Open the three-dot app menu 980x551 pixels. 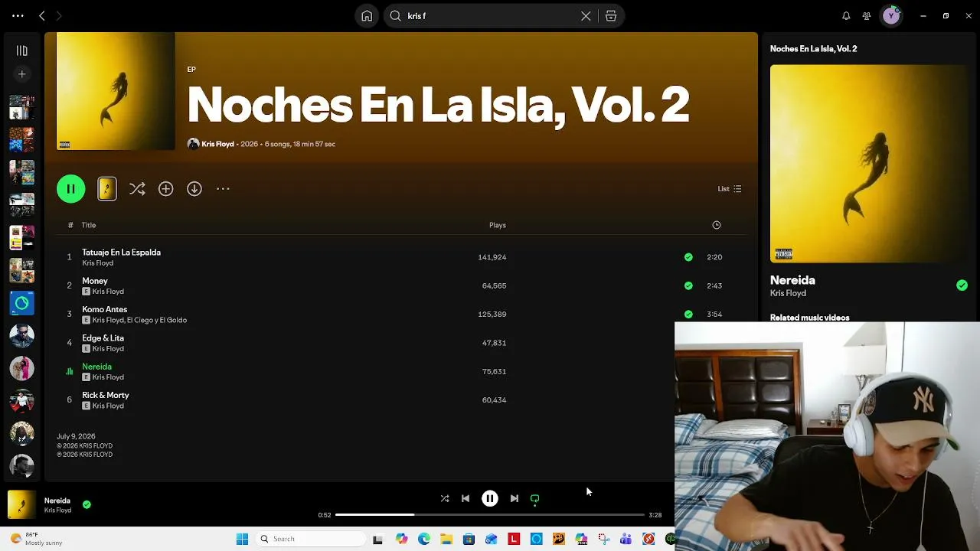point(18,16)
